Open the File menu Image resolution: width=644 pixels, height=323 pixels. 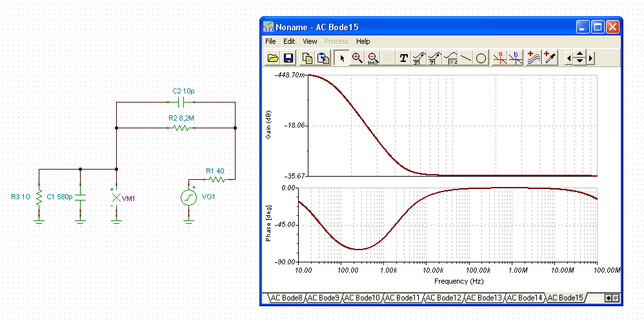[270, 41]
